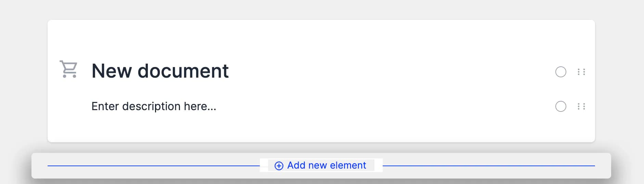Click the six-dot grip next to the title
Viewport: 644px width, 184px height.
coord(581,72)
